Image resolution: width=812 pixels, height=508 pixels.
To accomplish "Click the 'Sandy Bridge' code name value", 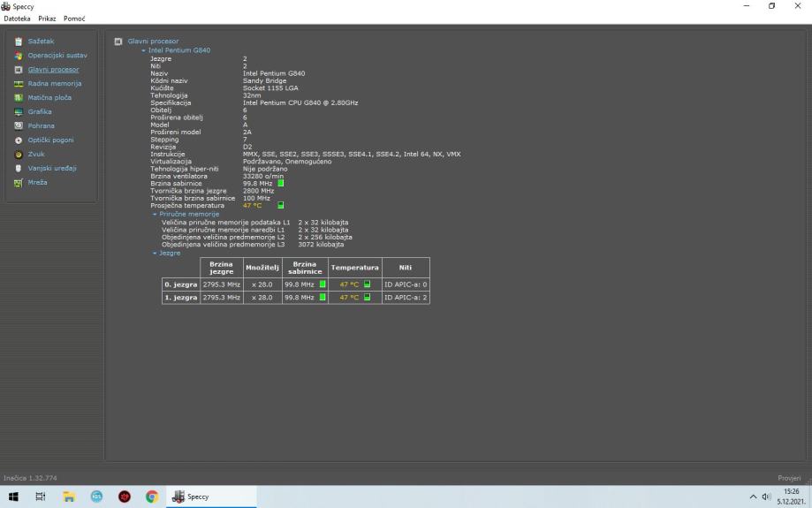I will click(x=264, y=80).
